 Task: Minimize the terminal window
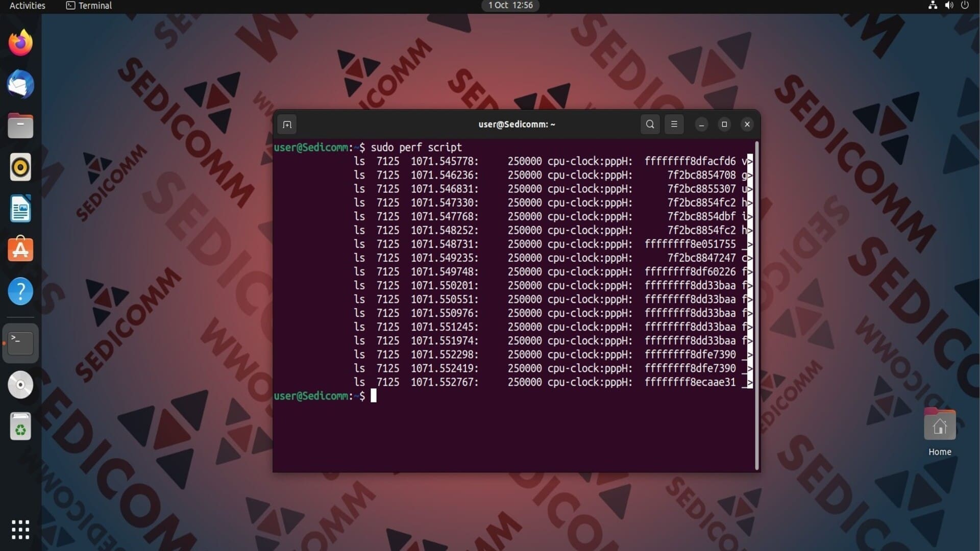tap(702, 124)
